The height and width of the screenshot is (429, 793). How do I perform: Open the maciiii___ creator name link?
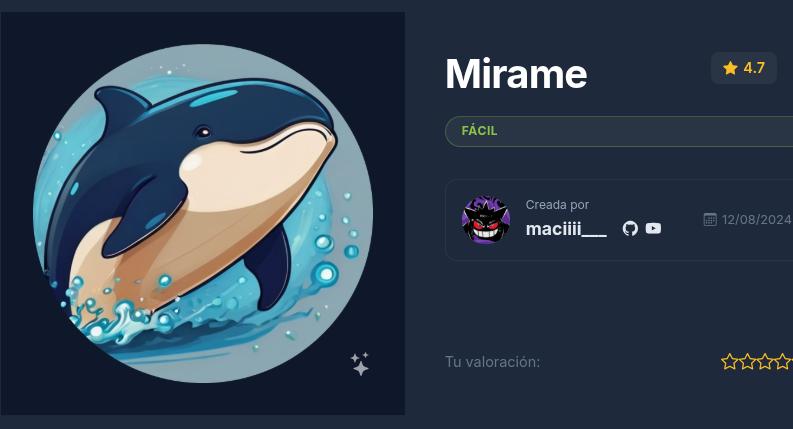[x=566, y=229]
